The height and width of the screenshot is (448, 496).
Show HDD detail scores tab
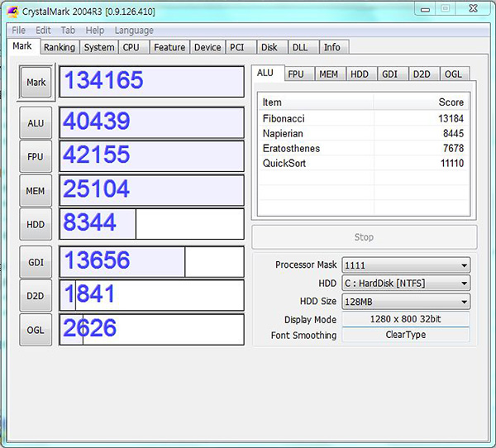click(x=361, y=74)
